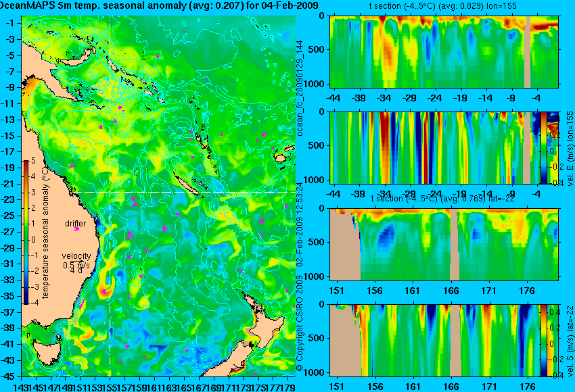Click the 't section' title with lat=-22
The image size is (575, 392).
pos(443,199)
